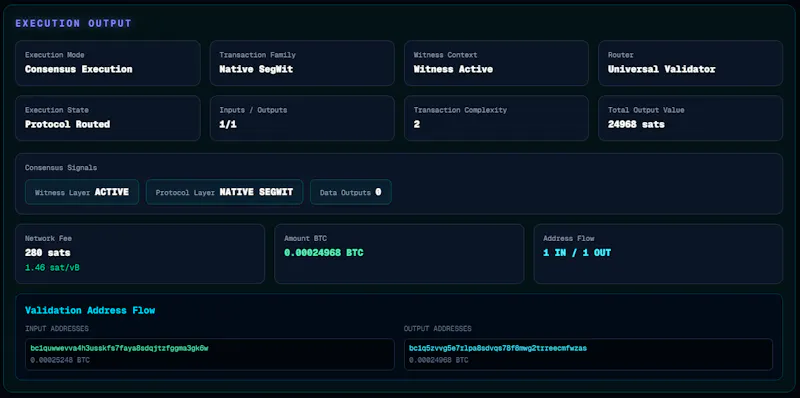Click the Execution State label
Image resolution: width=800 pixels, height=398 pixels.
(x=57, y=110)
